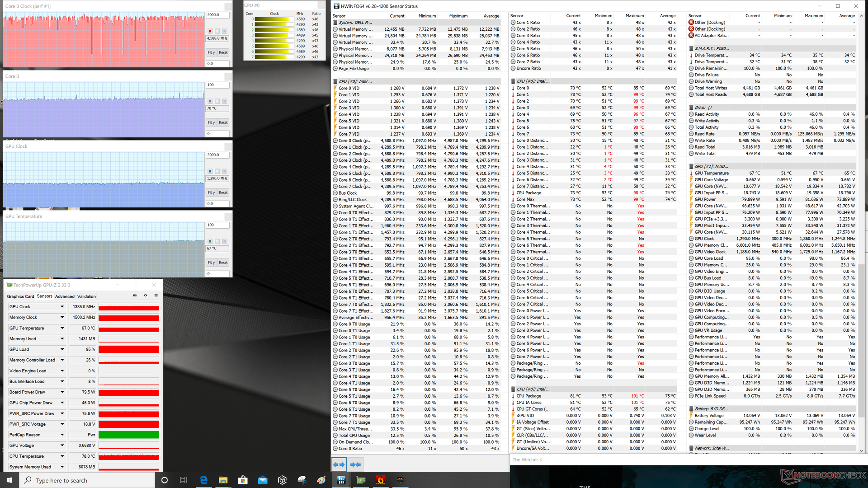The height and width of the screenshot is (488, 868).
Task: Click GPU-Z screenshot camera icon
Action: (135, 296)
